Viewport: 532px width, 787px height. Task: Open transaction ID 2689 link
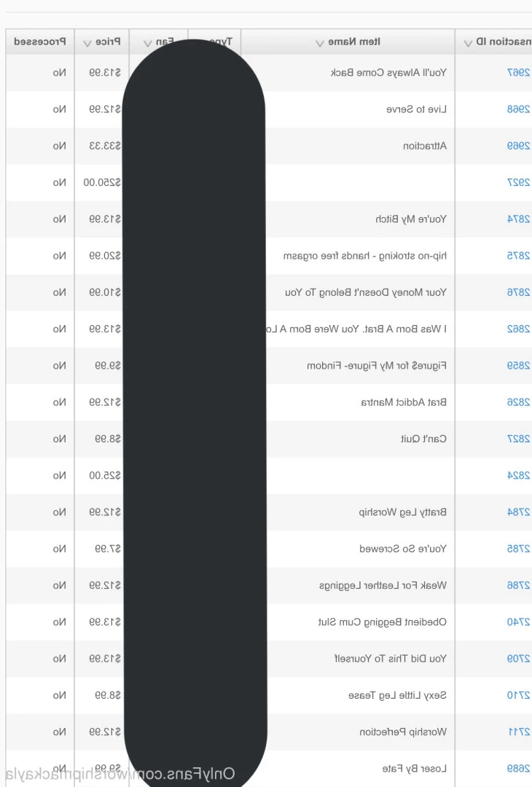pyautogui.click(x=518, y=769)
